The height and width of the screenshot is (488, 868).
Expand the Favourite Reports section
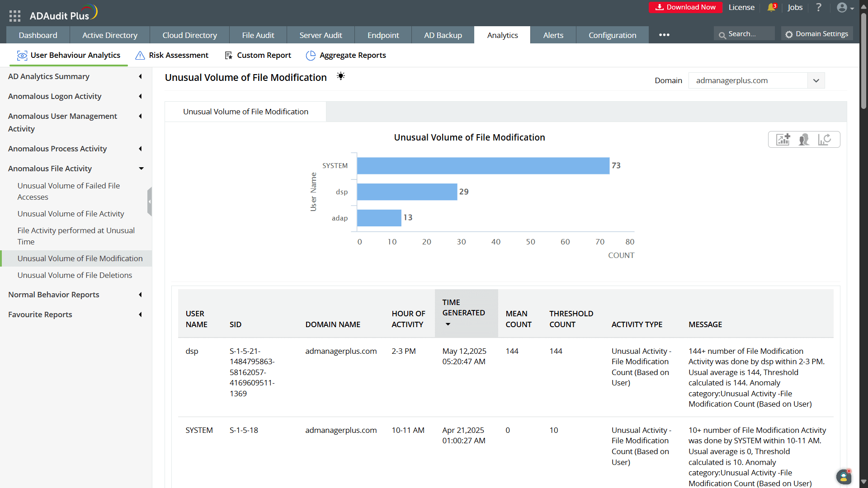[x=140, y=314]
